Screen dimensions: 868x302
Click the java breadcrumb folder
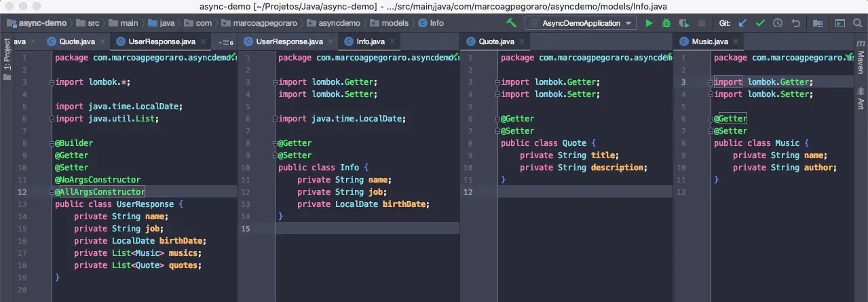click(162, 23)
